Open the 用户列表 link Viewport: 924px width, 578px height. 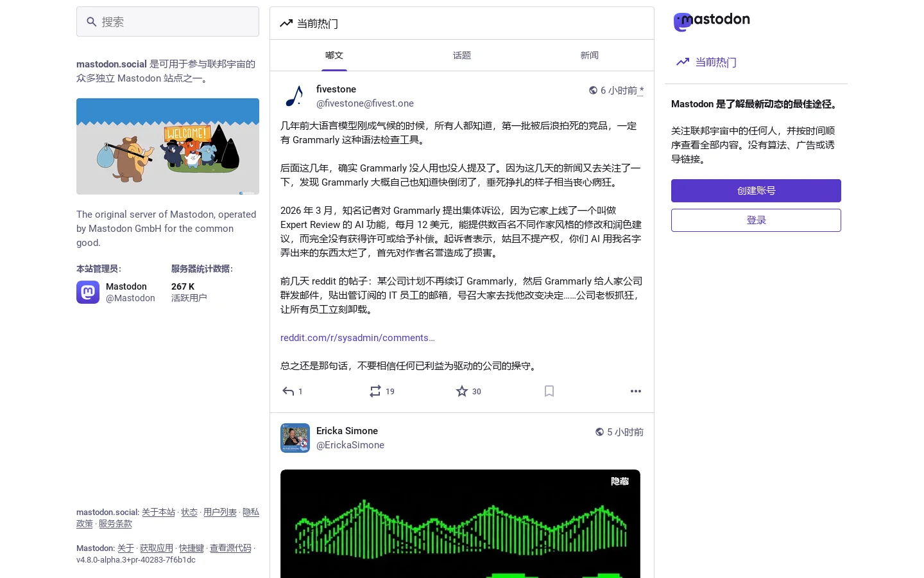(220, 512)
